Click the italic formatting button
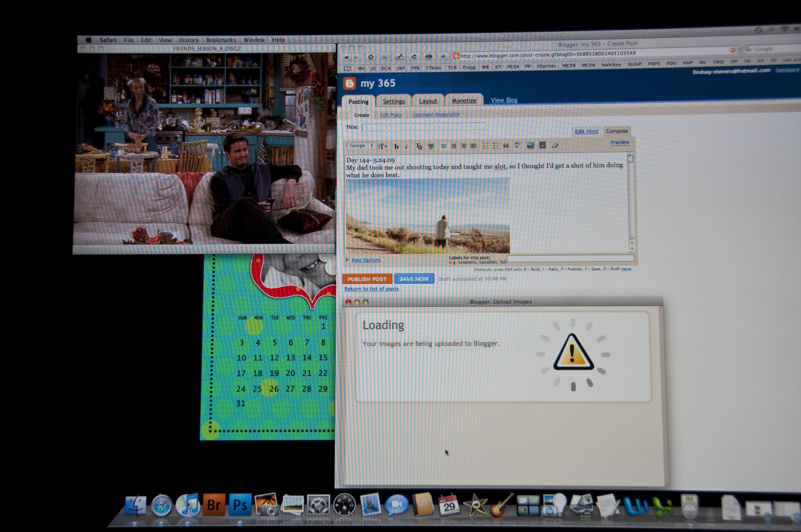Screen dimensions: 801x532 tap(406, 146)
